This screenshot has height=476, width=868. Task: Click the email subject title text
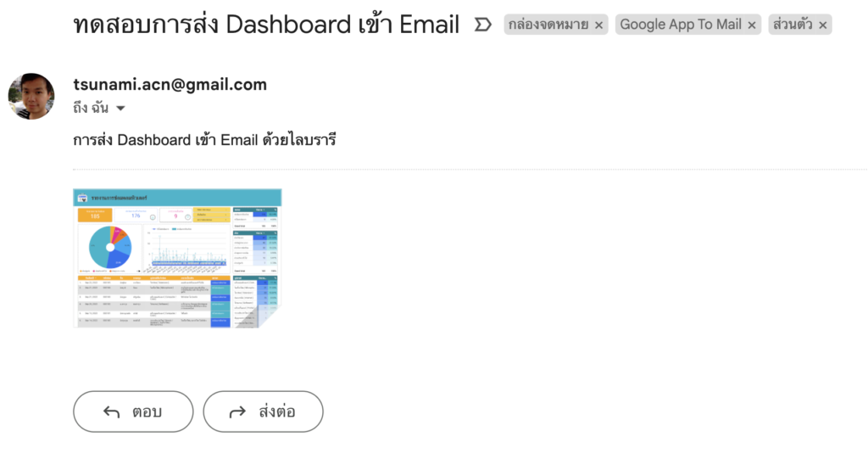click(266, 25)
